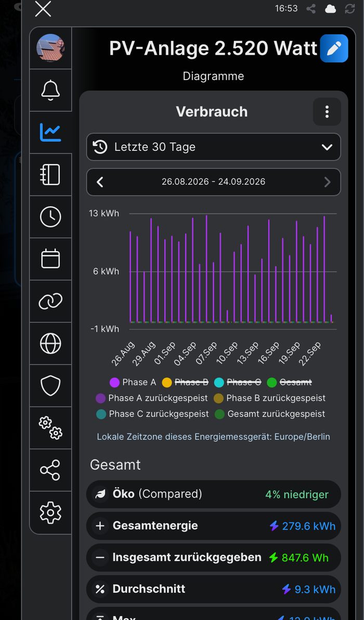Click the tall bar near 07.Sep in chart

point(207,268)
